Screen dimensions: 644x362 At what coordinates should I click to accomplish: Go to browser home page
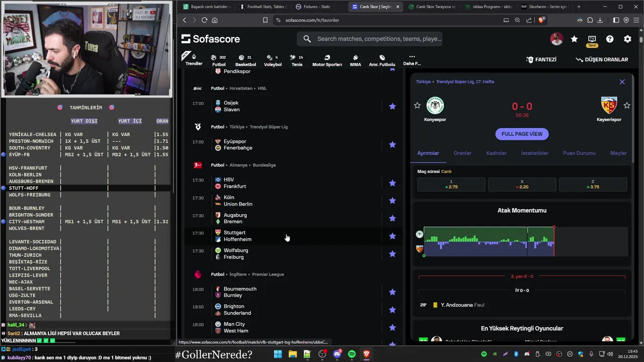tap(215, 20)
